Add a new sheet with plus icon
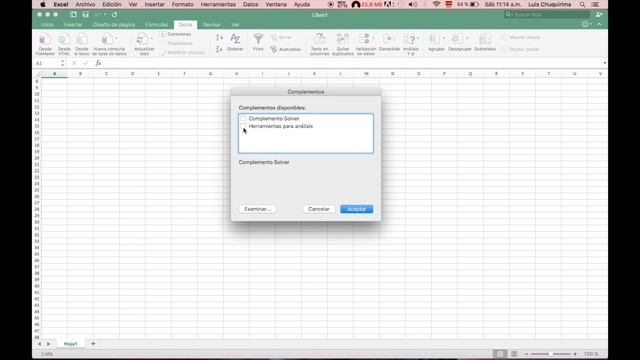The width and height of the screenshot is (640, 360). [93, 344]
